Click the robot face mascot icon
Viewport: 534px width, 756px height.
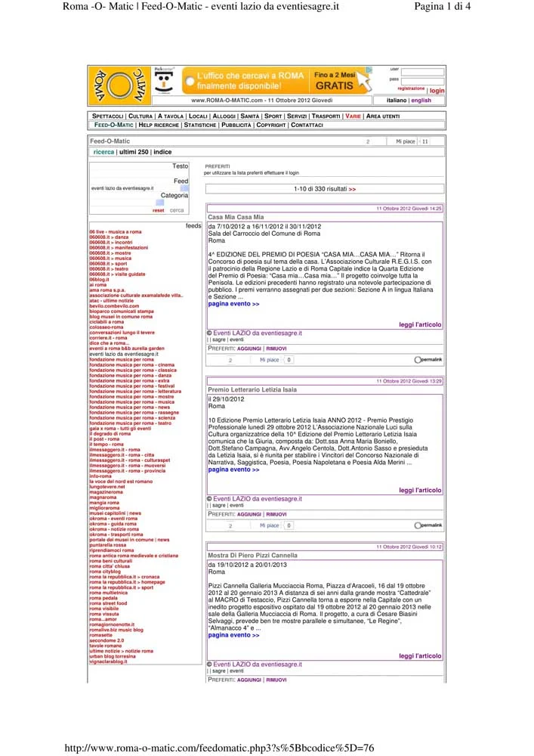(x=165, y=82)
